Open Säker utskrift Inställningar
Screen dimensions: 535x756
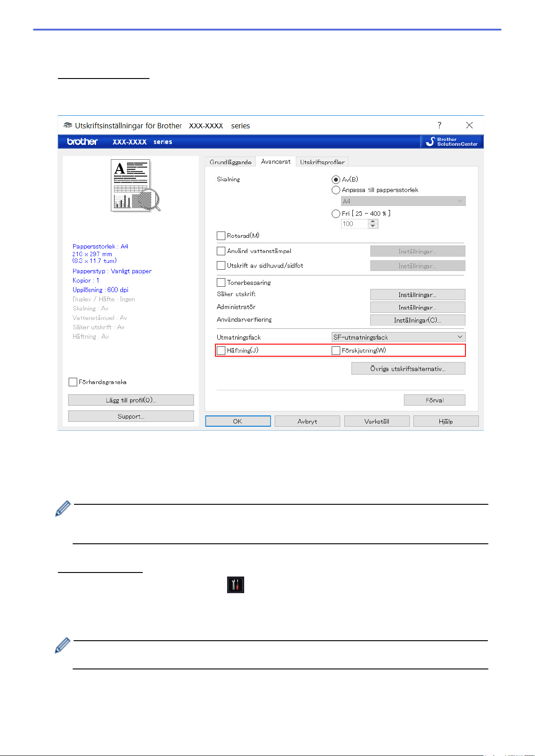pos(417,295)
